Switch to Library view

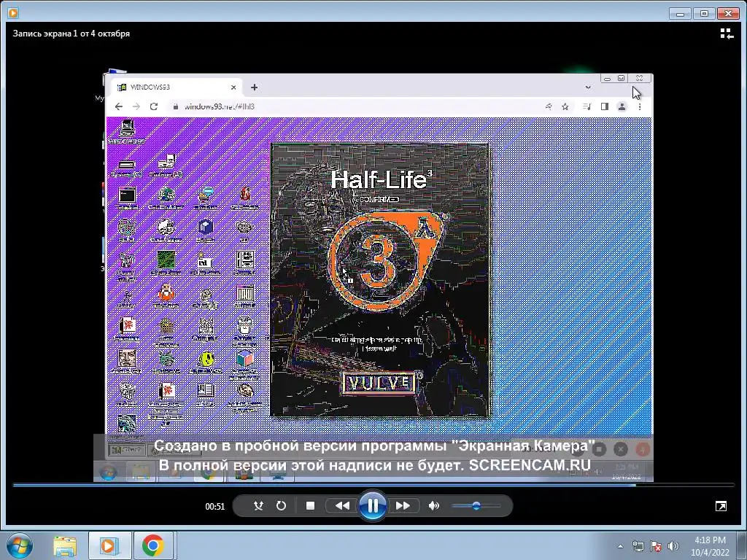coord(727,34)
